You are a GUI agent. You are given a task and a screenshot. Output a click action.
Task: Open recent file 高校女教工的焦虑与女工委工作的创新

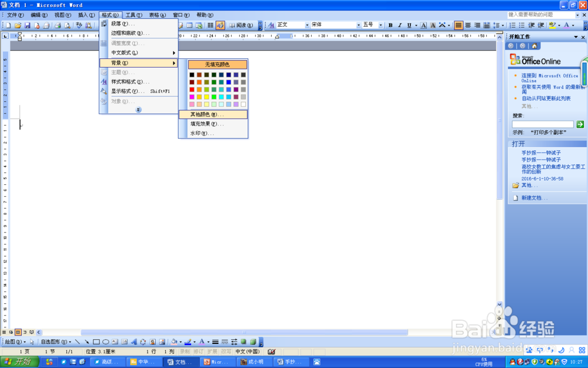coord(553,169)
